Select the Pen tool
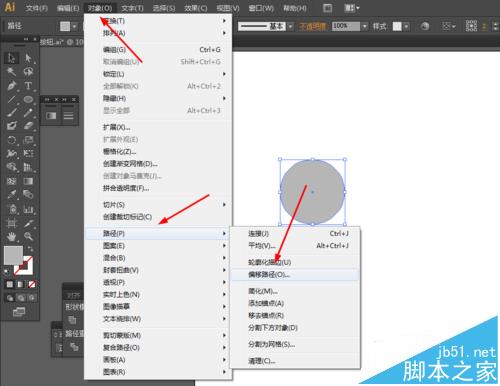Viewport: 500px width, 386px height. coord(11,86)
